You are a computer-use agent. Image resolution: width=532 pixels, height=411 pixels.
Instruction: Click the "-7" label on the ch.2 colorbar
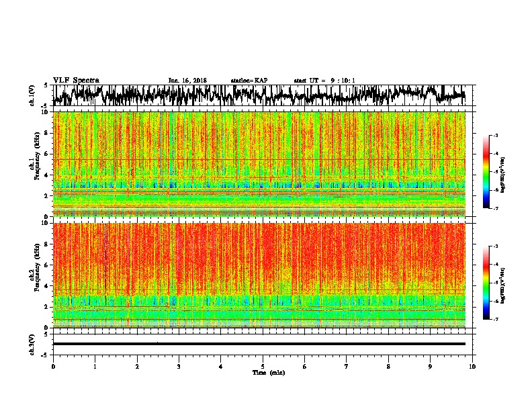tap(496, 320)
